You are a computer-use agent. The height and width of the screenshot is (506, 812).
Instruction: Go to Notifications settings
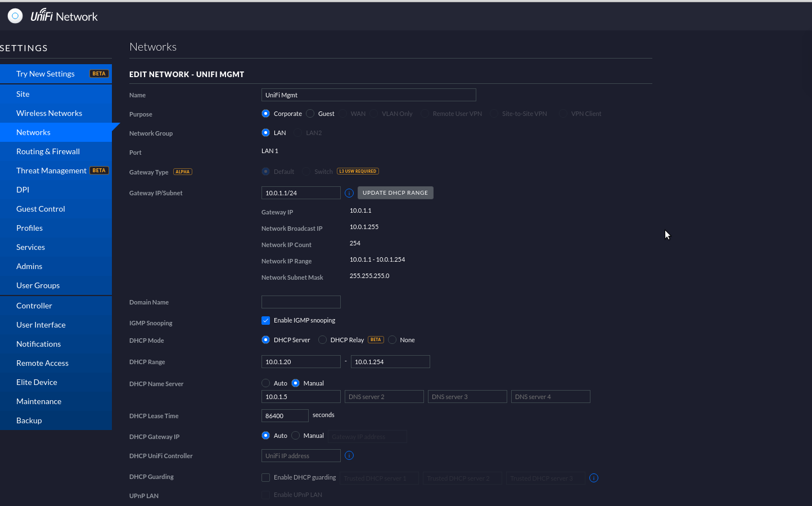coord(56,344)
